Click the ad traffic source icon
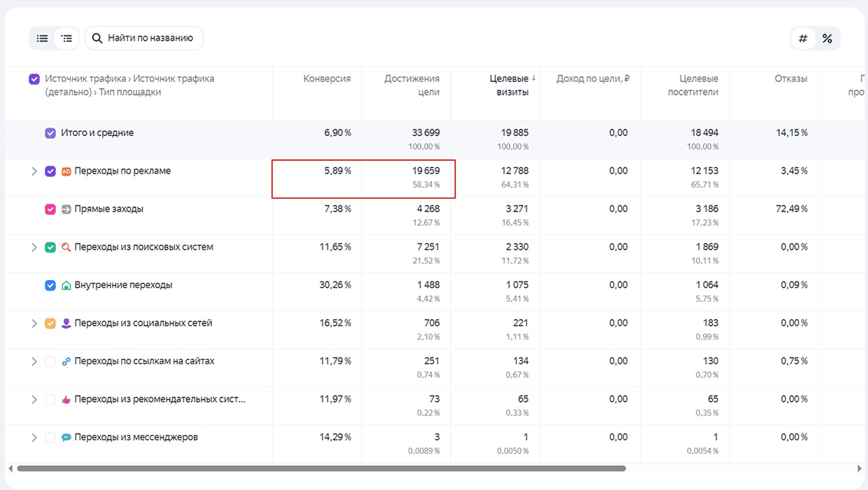The width and height of the screenshot is (868, 490). coord(67,172)
